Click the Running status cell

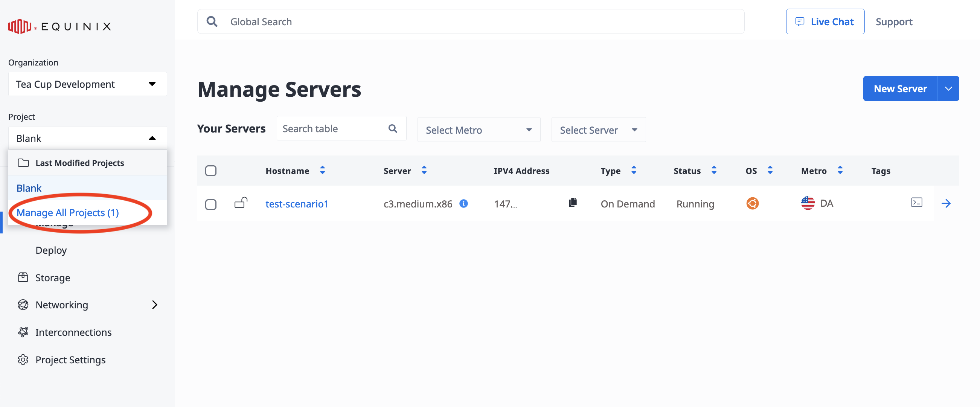tap(695, 204)
